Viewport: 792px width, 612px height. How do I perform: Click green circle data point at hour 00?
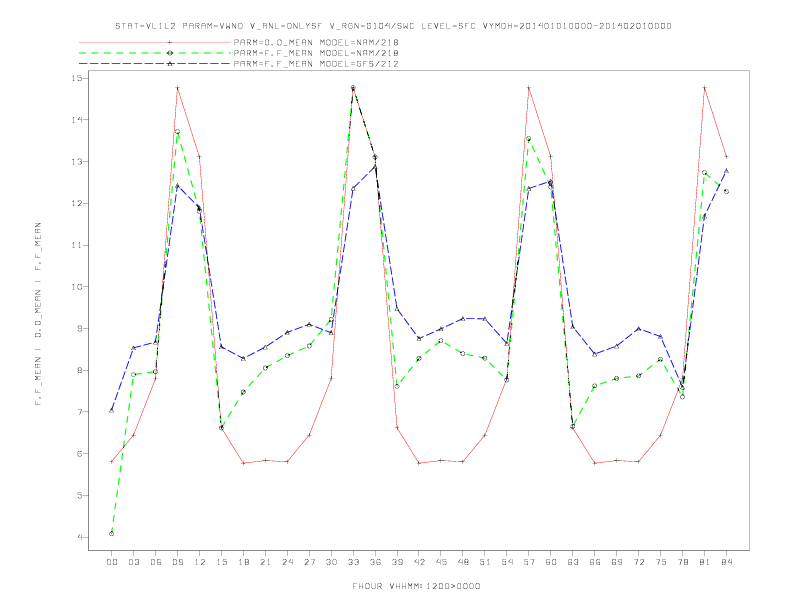point(112,533)
